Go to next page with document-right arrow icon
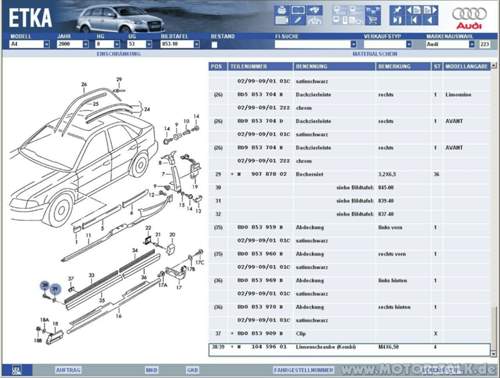Viewport: 500px width, 378px height. [430, 10]
